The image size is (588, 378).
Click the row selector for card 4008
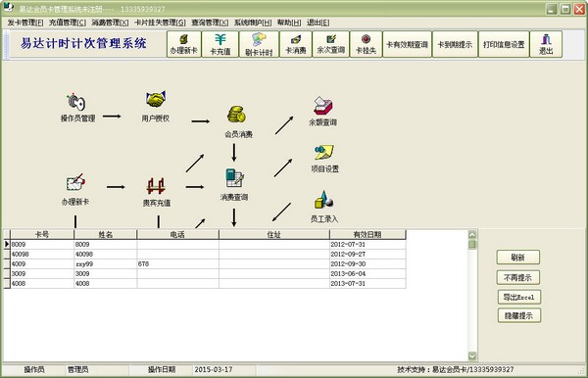pyautogui.click(x=7, y=283)
